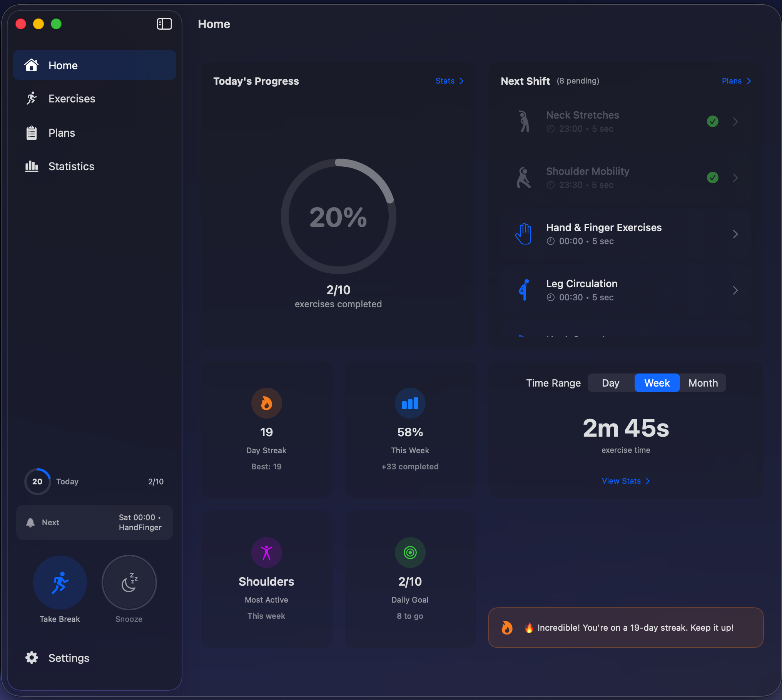782x700 pixels.
Task: Click the Take Break running figure button
Action: pos(60,582)
